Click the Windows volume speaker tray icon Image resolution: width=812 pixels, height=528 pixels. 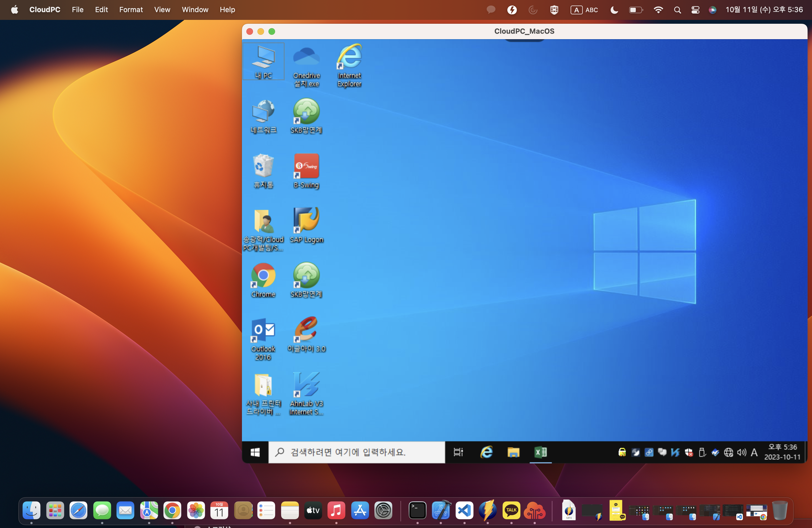click(741, 452)
